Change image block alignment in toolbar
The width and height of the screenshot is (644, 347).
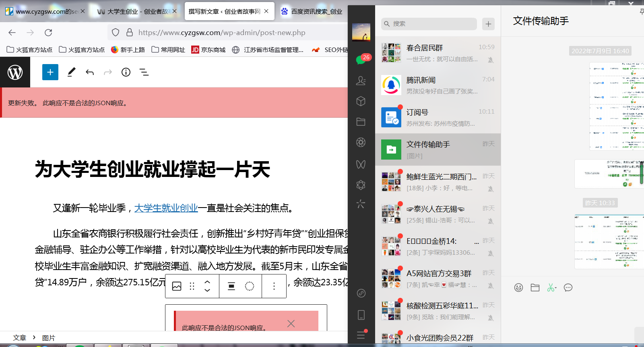[231, 286]
